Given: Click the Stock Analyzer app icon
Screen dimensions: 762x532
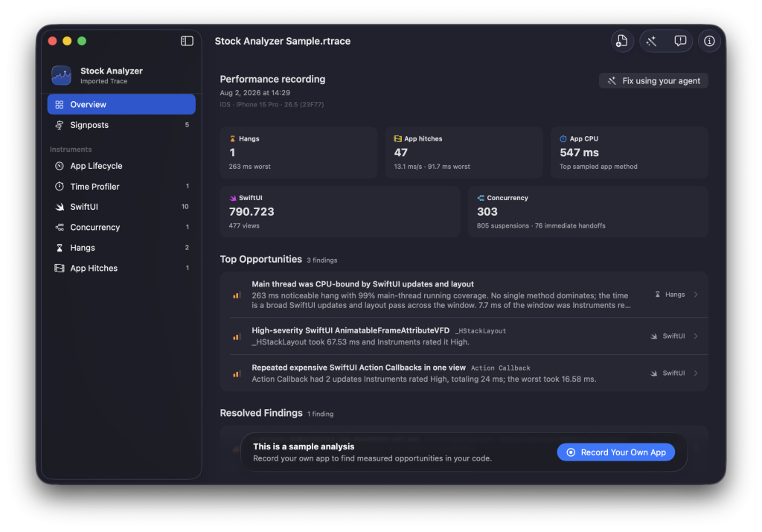Looking at the screenshot, I should [x=61, y=75].
